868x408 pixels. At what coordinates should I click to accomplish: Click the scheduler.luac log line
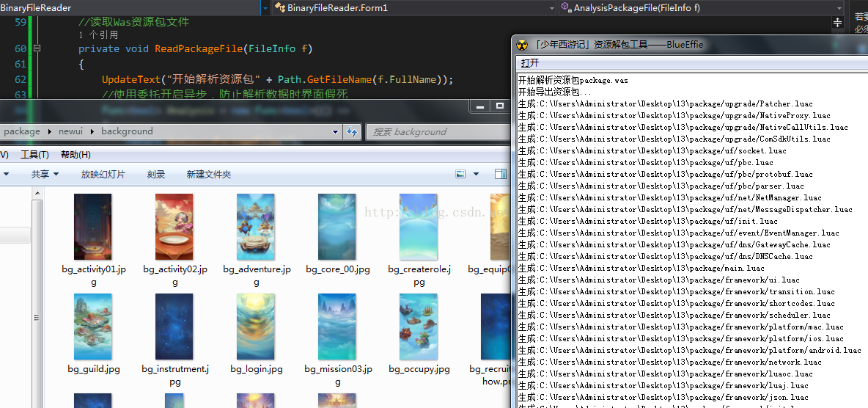pyautogui.click(x=674, y=315)
